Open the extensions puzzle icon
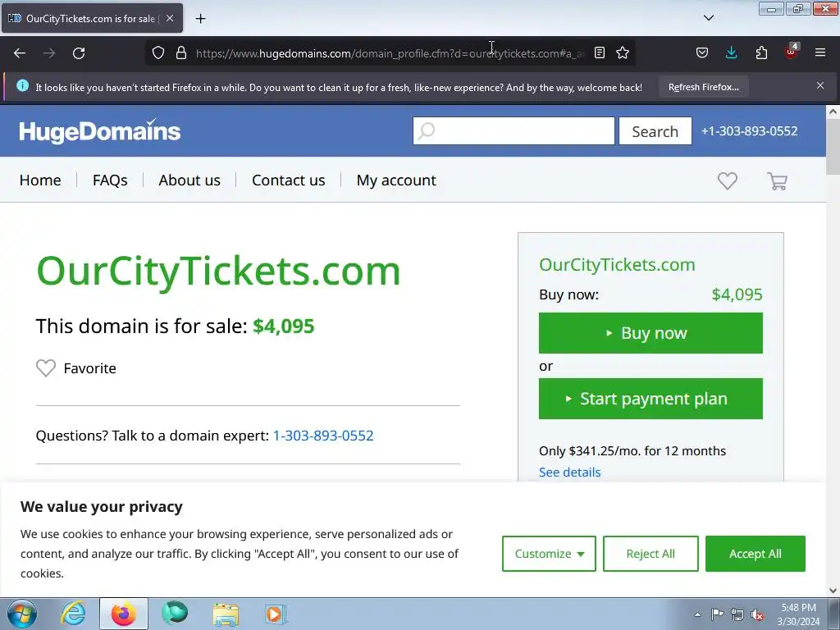Screen dimensions: 840x630 (x=761, y=52)
